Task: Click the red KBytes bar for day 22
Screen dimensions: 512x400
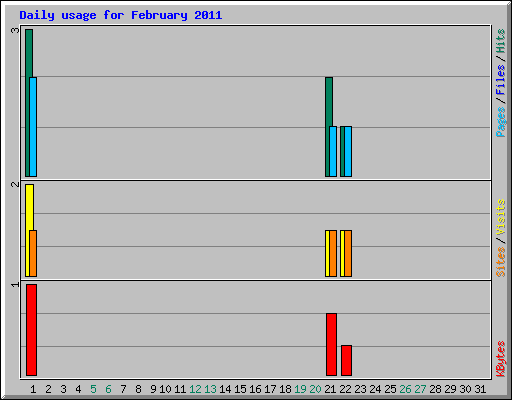Action: coord(346,360)
